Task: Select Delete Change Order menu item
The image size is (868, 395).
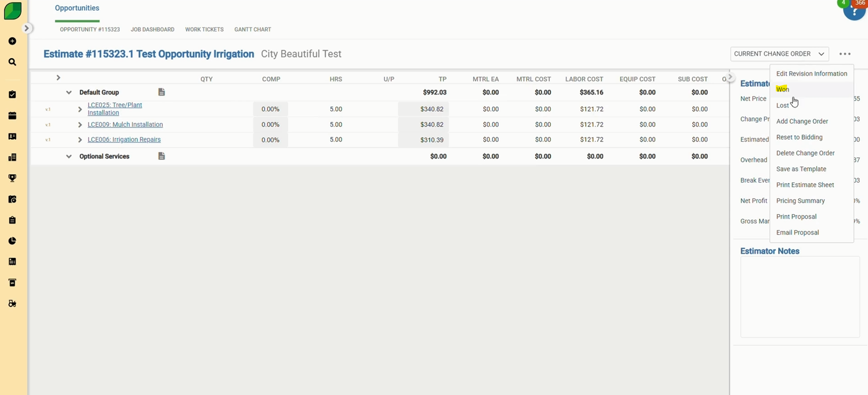Action: pyautogui.click(x=811, y=153)
